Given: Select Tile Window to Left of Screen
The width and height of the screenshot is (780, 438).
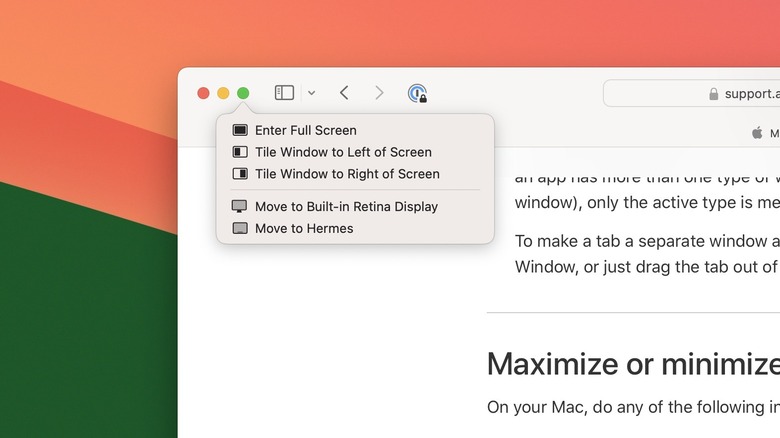Looking at the screenshot, I should [343, 152].
